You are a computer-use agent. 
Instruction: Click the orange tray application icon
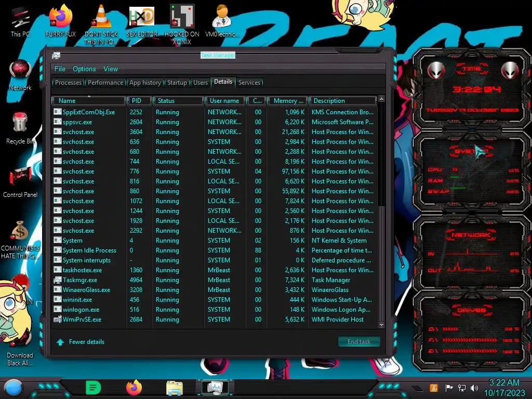point(434,388)
